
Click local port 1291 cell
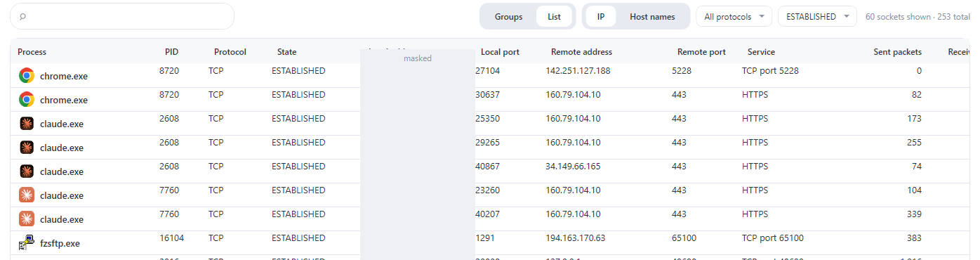485,238
